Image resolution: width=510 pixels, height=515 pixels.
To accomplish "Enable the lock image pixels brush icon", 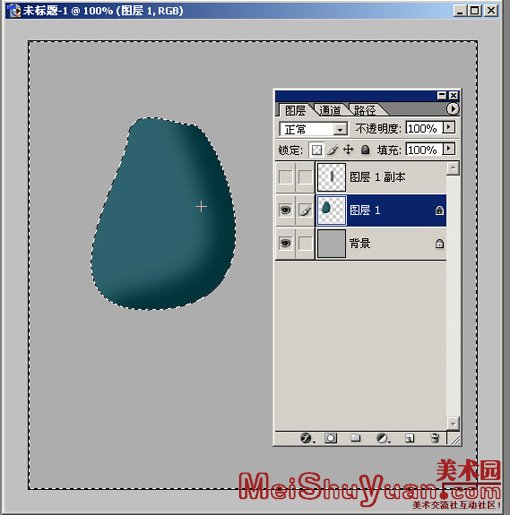I will pos(332,150).
